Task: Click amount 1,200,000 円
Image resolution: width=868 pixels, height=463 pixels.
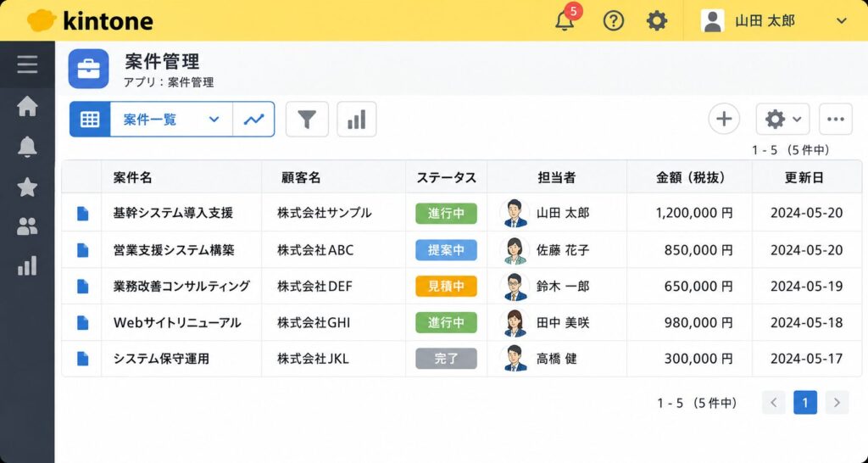Action: 694,213
